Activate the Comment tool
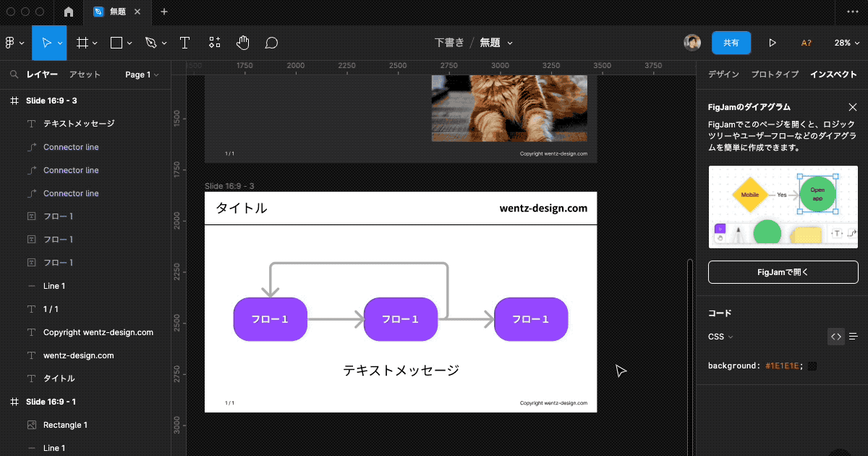This screenshot has height=456, width=868. point(271,43)
